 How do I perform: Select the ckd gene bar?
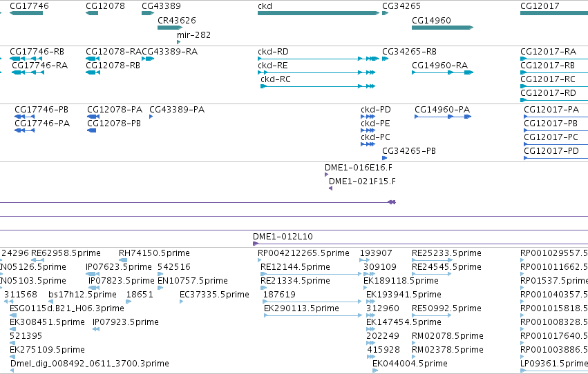pos(319,13)
